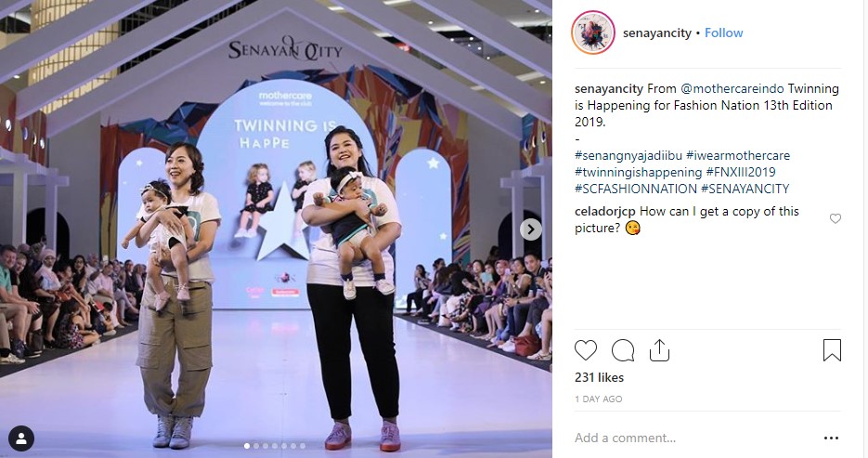This screenshot has height=458, width=868.
Task: Open the three-dot more options menu
Action: (x=831, y=438)
